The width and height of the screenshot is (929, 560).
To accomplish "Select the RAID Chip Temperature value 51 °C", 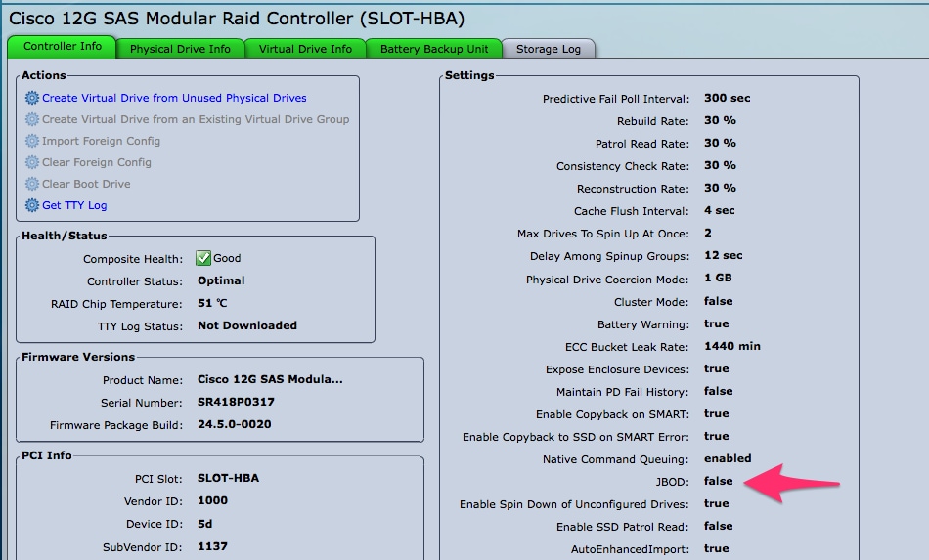I will pos(212,303).
